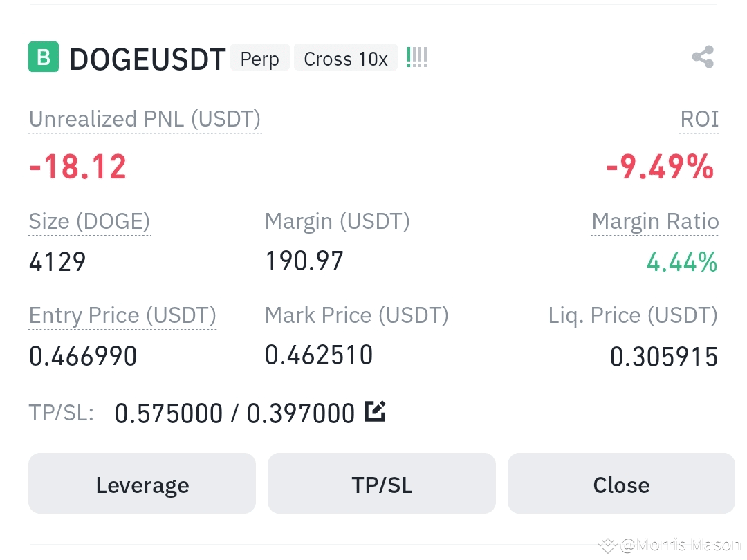Click the DOGEUSDT symbol name
Image resolution: width=747 pixels, height=560 pixels.
click(x=147, y=59)
